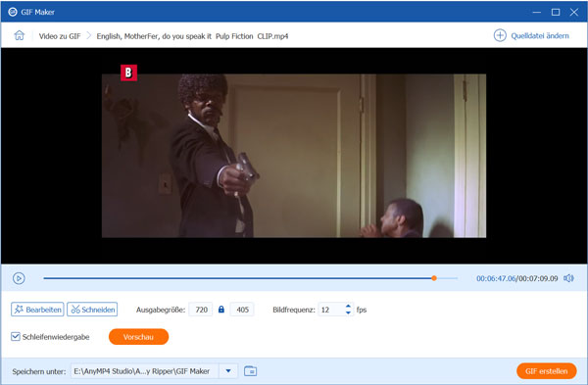Click the Video zu GIF breadcrumb
588x385 pixels.
(x=60, y=36)
